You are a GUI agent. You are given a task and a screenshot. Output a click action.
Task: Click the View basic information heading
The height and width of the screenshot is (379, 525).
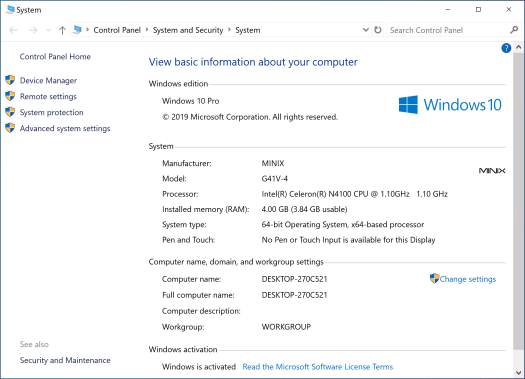253,62
